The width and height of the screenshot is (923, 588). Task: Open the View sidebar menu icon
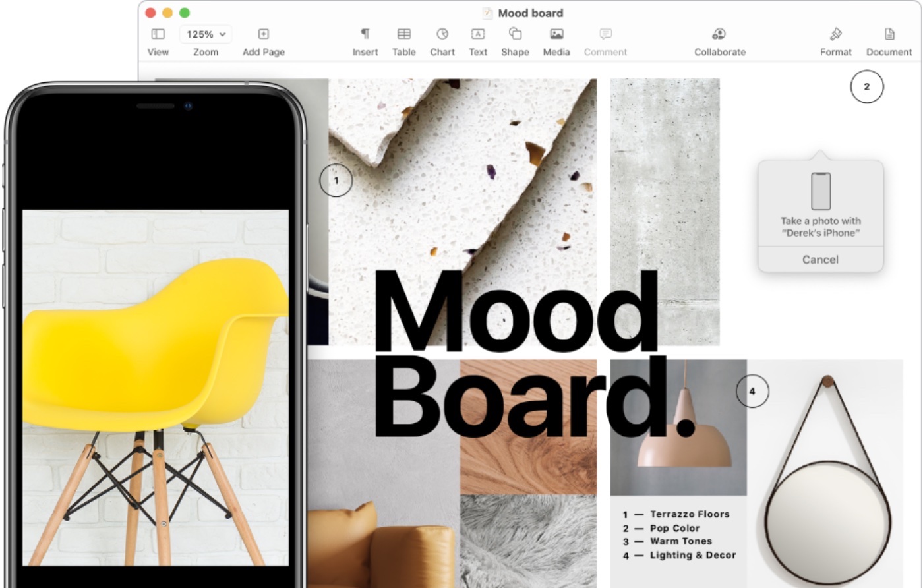pos(158,34)
